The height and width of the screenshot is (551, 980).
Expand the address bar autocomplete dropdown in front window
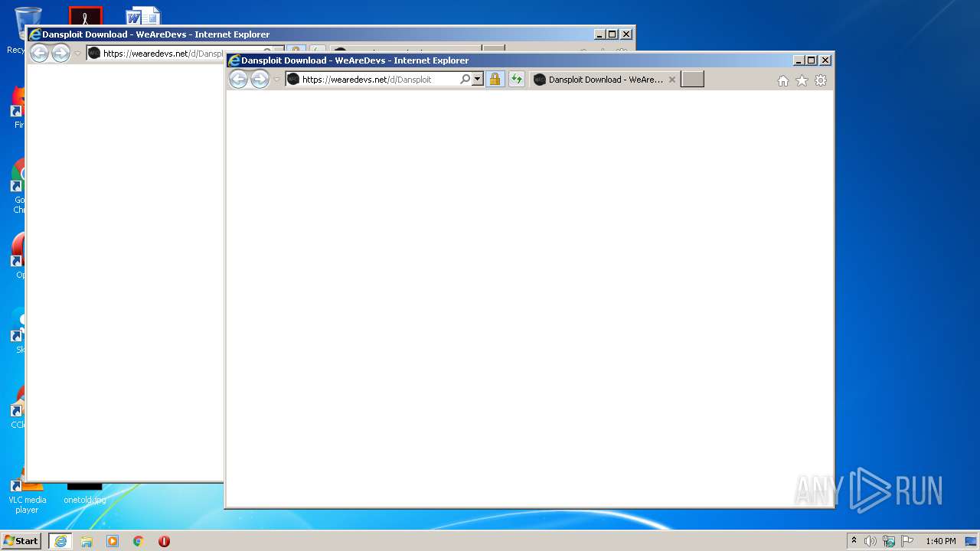pos(478,80)
